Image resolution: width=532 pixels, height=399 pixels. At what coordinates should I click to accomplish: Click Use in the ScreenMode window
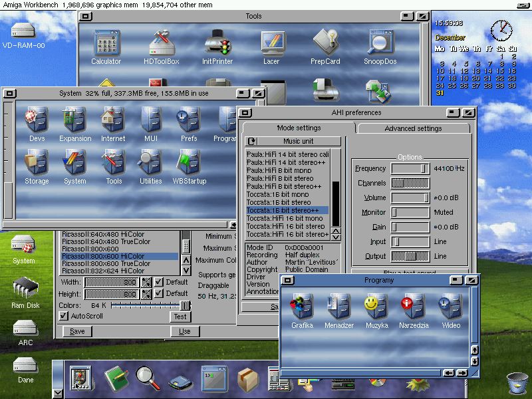point(185,331)
